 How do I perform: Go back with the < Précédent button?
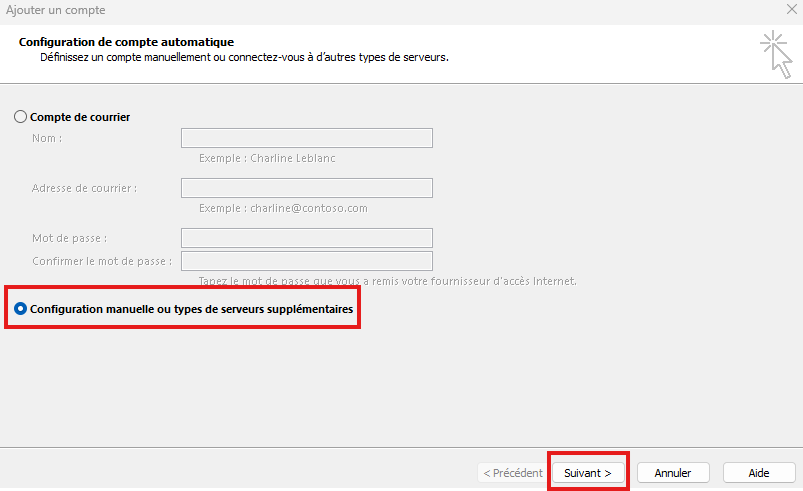(512, 472)
